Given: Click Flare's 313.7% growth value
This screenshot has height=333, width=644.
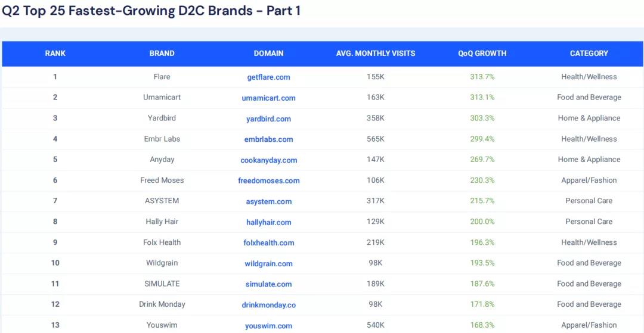Looking at the screenshot, I should point(482,77).
